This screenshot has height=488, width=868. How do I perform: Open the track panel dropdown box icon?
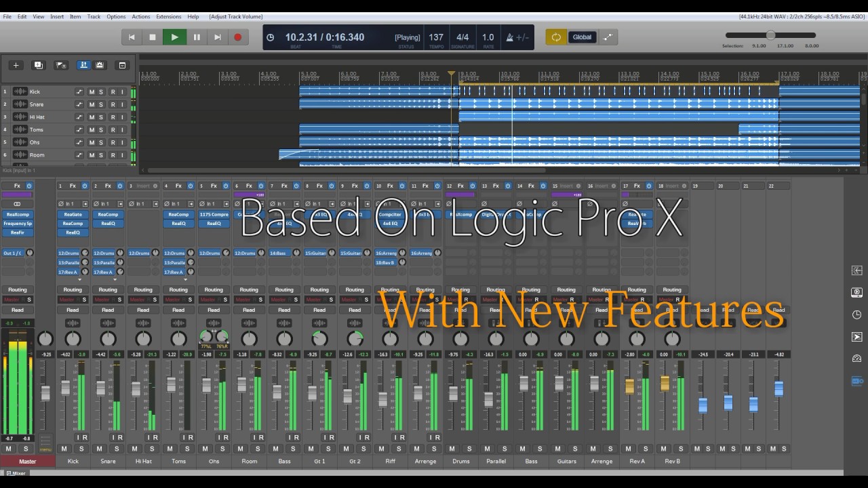122,65
